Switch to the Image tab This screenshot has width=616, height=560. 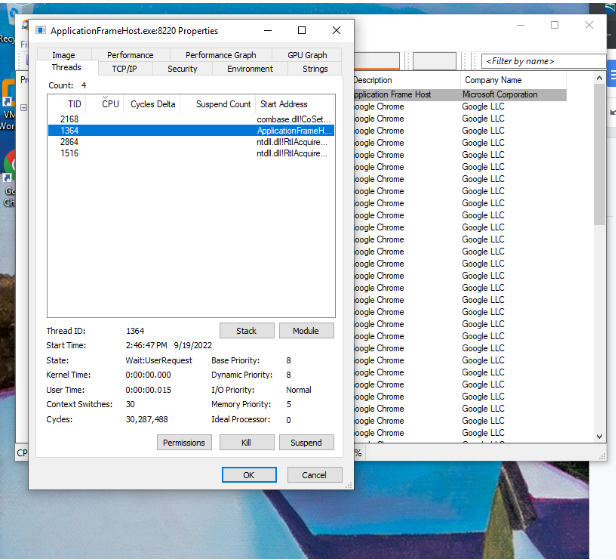pyautogui.click(x=64, y=55)
